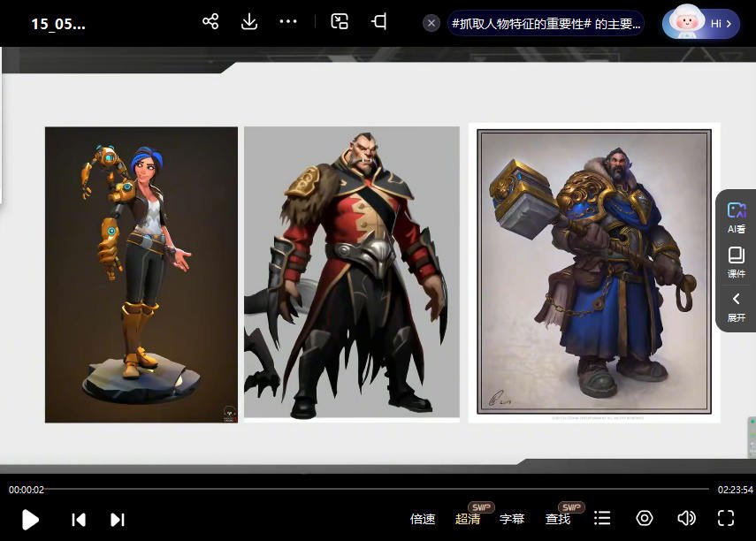Click the picture-in-picture window icon
This screenshot has height=541, width=756.
340,22
